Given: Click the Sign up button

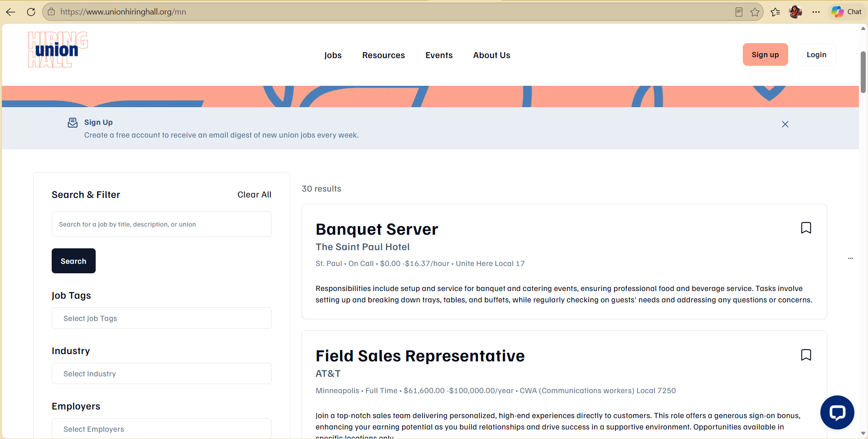Looking at the screenshot, I should [x=765, y=54].
